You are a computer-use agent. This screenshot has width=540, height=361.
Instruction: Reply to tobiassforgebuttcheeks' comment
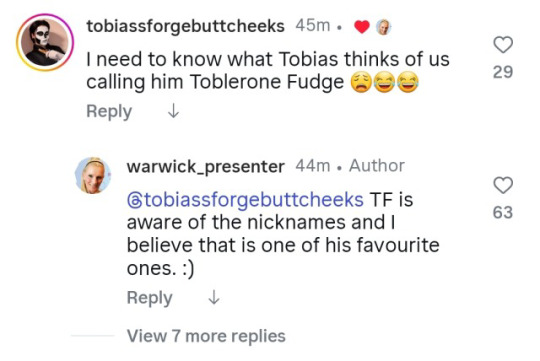(109, 112)
